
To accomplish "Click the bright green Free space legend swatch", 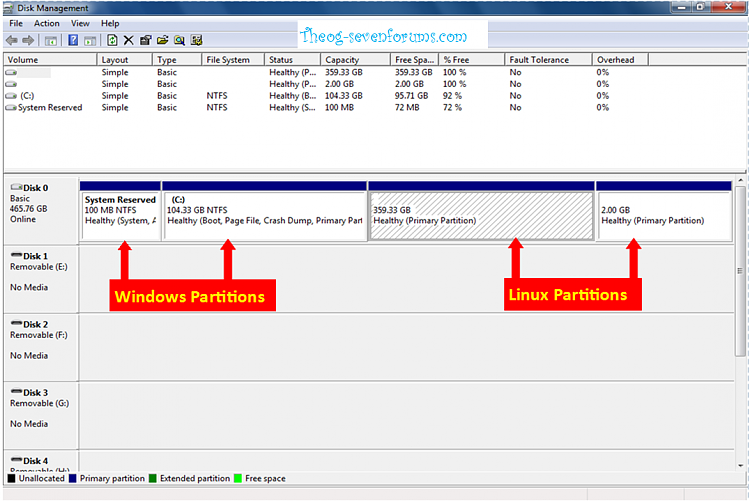I will tap(238, 478).
